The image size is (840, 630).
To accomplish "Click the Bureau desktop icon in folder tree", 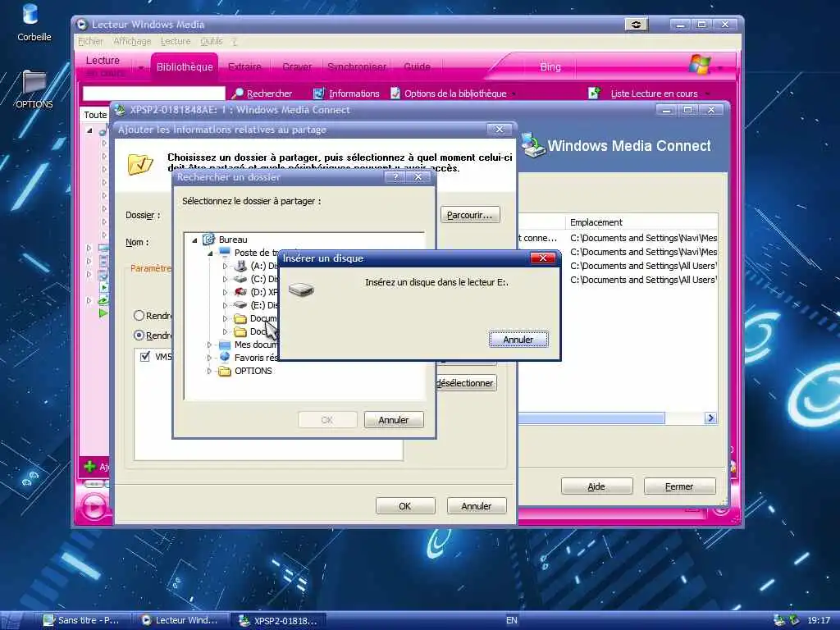I will coord(209,240).
